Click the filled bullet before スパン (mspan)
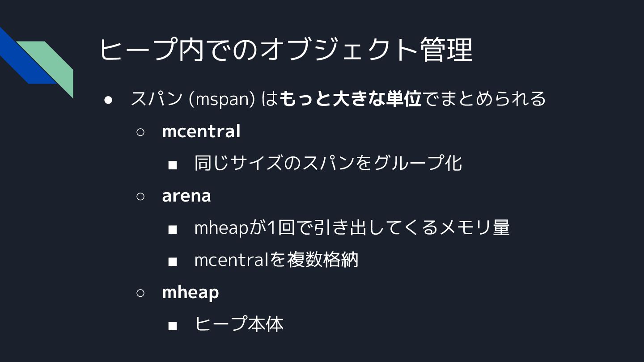 pyautogui.click(x=108, y=100)
